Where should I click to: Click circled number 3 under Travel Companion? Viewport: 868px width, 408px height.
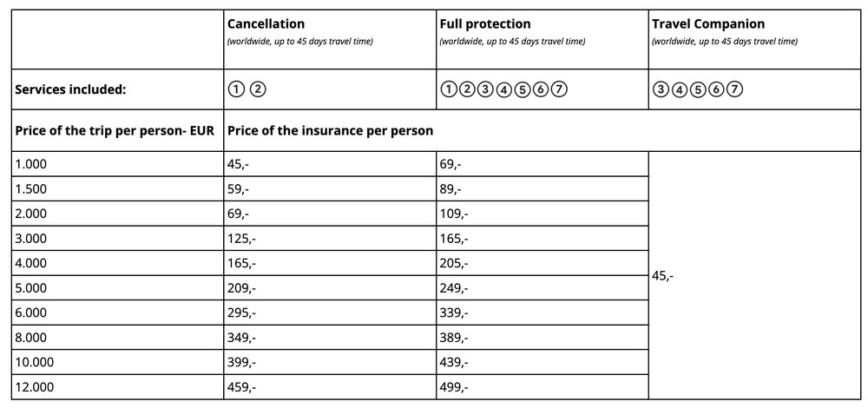coord(660,89)
